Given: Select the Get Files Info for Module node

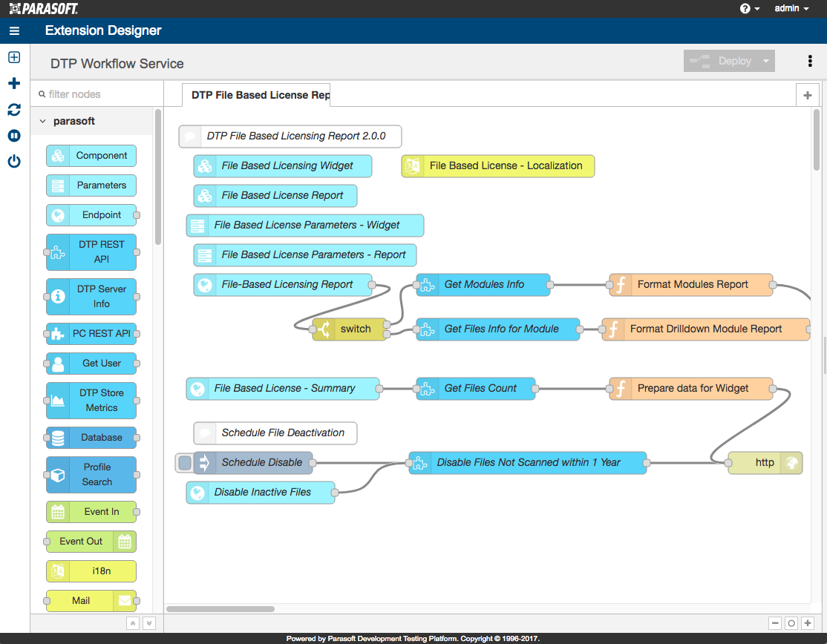Looking at the screenshot, I should click(498, 329).
